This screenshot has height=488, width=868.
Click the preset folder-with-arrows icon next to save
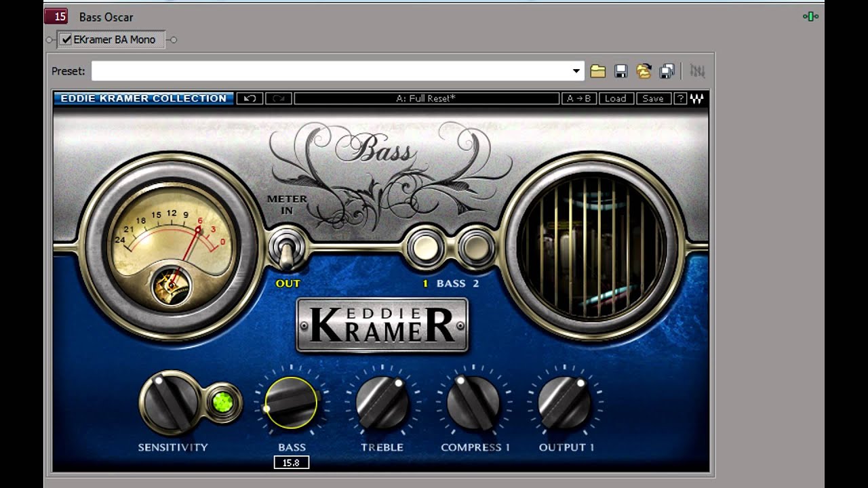tap(644, 71)
